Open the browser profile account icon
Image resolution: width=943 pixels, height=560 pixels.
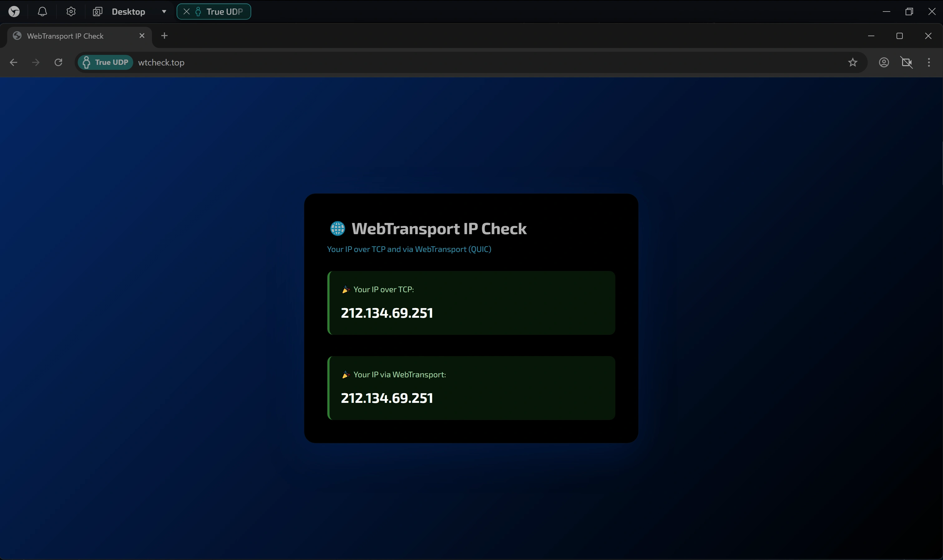click(884, 62)
